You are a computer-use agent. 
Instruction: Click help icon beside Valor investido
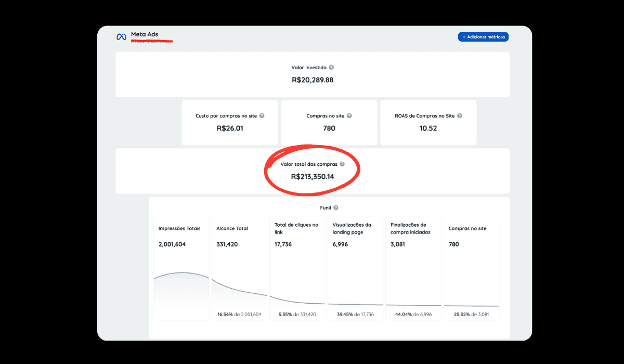coord(331,68)
